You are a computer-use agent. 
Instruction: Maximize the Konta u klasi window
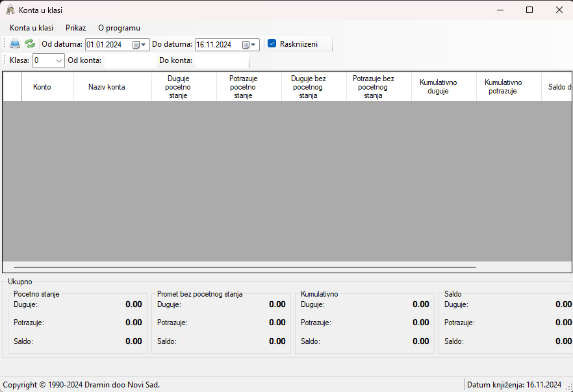click(x=529, y=10)
